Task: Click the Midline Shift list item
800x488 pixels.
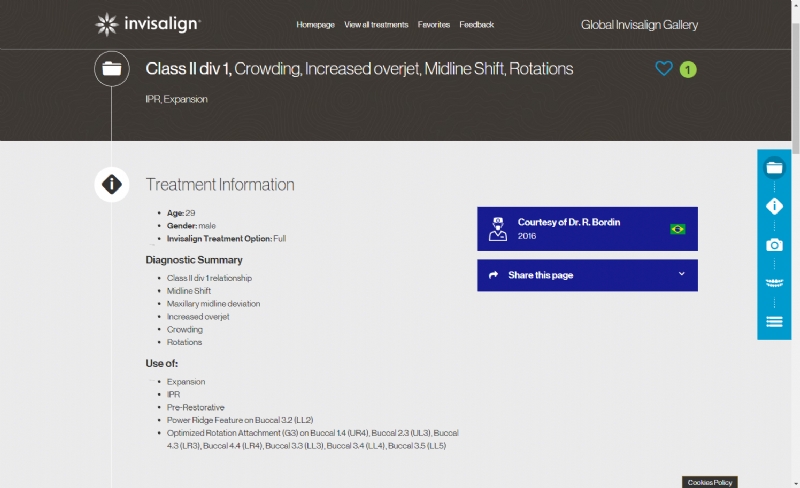Action: [x=189, y=291]
